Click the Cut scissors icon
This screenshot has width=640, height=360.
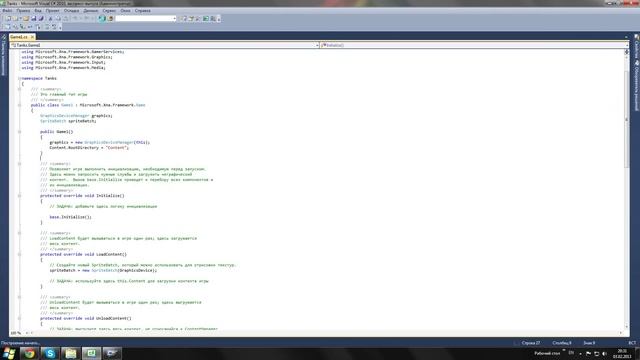(x=51, y=18)
